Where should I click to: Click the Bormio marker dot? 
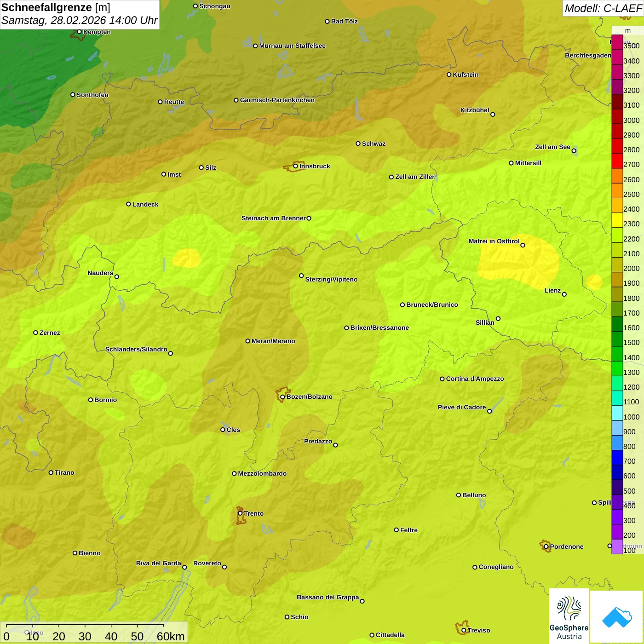pyautogui.click(x=91, y=400)
